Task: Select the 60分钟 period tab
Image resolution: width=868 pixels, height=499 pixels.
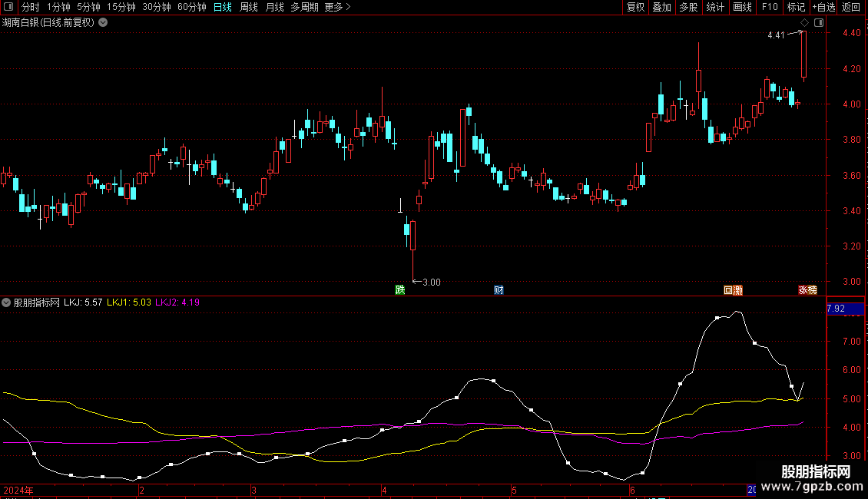Action: [191, 8]
